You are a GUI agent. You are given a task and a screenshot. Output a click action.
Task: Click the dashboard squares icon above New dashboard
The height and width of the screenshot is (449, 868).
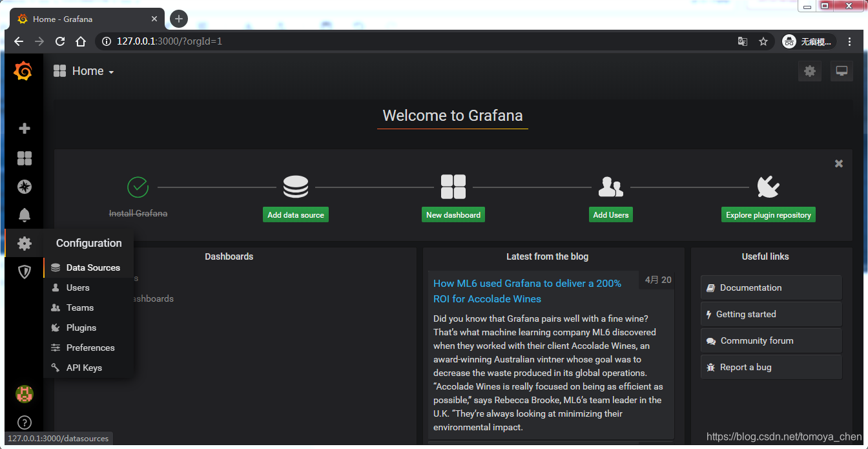[453, 187]
